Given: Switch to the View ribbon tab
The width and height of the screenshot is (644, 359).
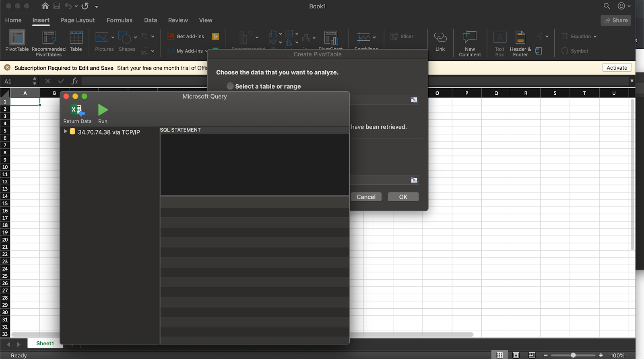Looking at the screenshot, I should point(206,20).
